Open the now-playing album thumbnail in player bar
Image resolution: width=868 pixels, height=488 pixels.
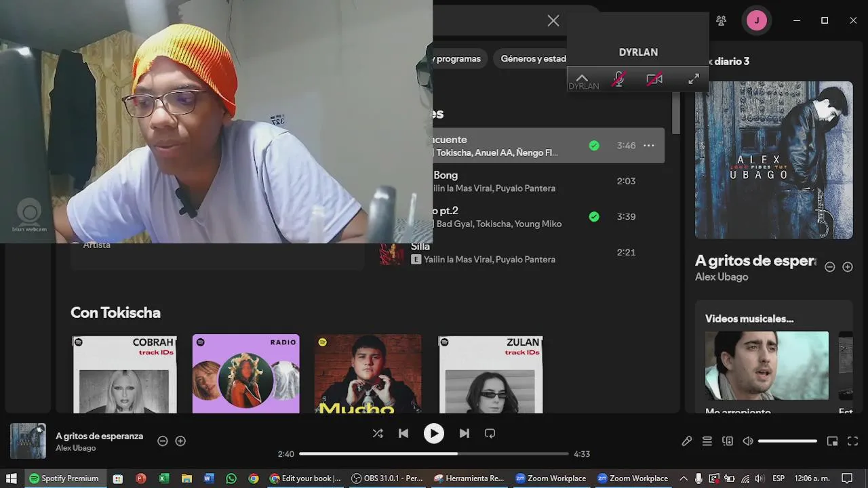point(28,441)
